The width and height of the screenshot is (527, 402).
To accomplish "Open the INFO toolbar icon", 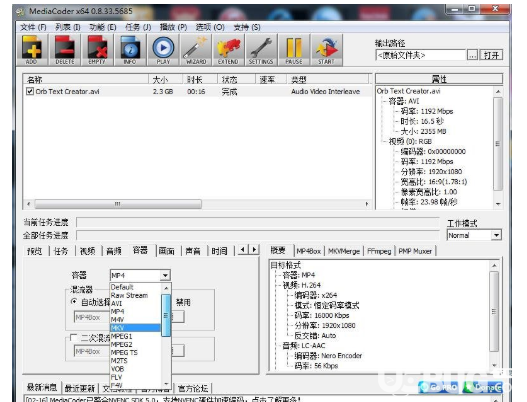I will click(130, 50).
